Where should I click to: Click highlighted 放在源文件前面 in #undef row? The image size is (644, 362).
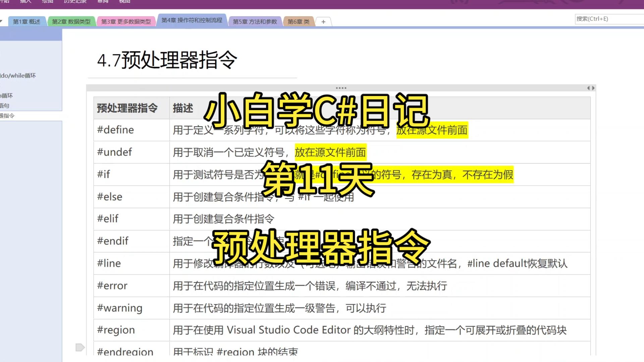click(x=330, y=153)
